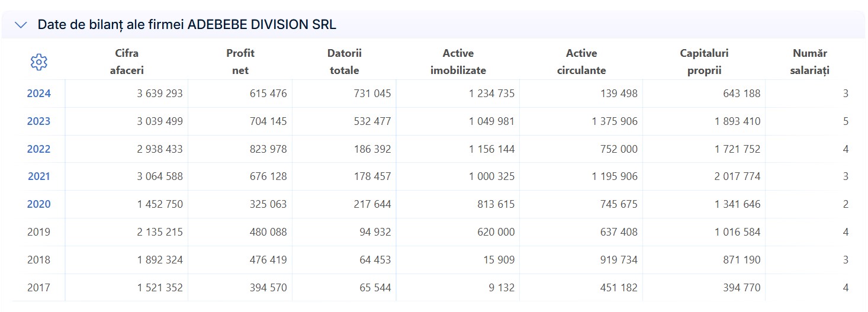This screenshot has height=312, width=868.
Task: Open the 2021 year link
Action: point(39,176)
